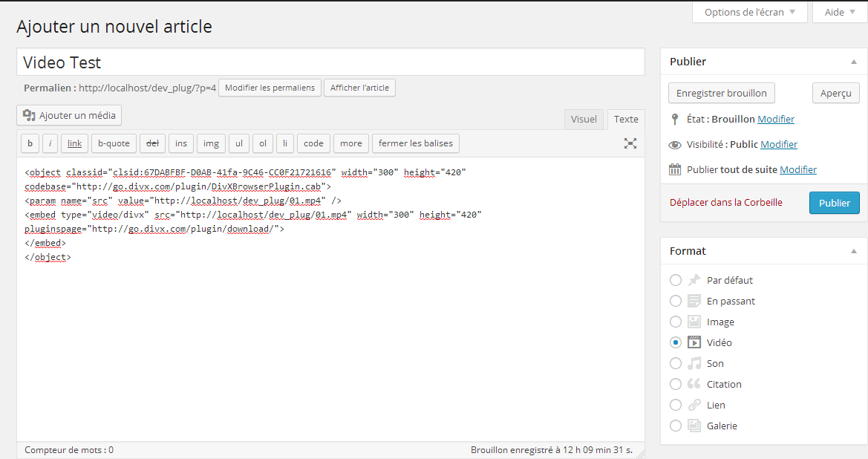This screenshot has width=868, height=459.
Task: Select the Son format radio
Action: 676,363
